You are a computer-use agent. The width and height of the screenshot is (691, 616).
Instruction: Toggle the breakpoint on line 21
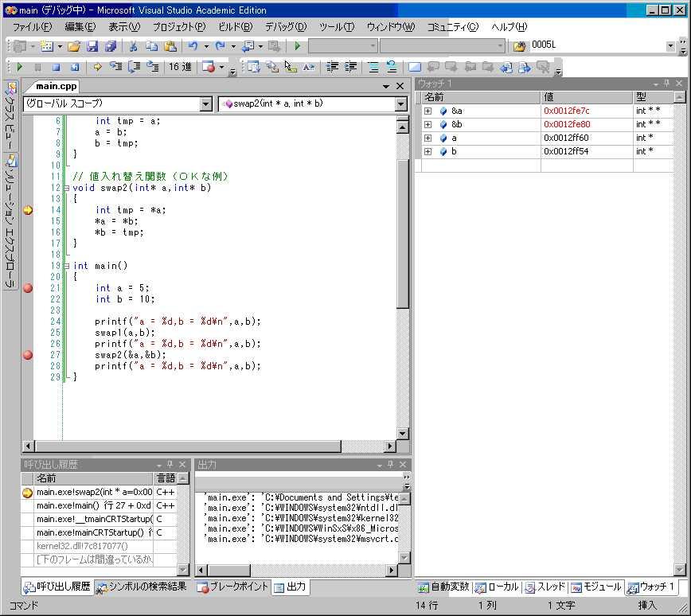pos(28,288)
